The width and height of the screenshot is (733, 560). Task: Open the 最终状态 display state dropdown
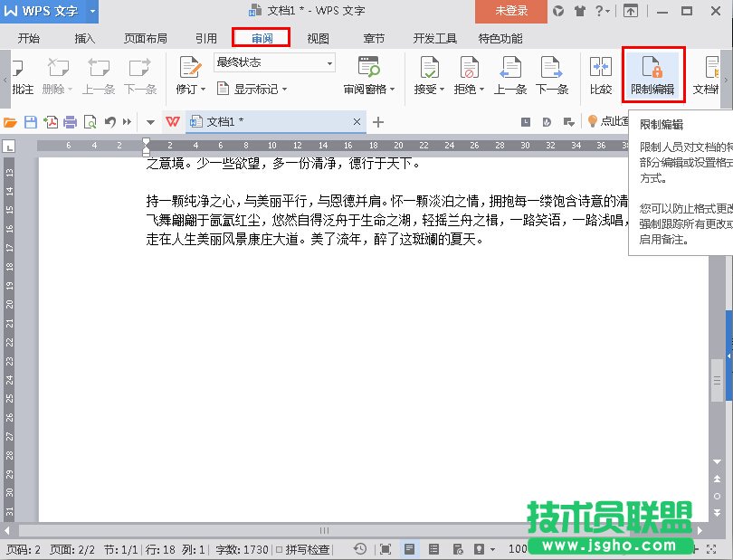tap(330, 62)
